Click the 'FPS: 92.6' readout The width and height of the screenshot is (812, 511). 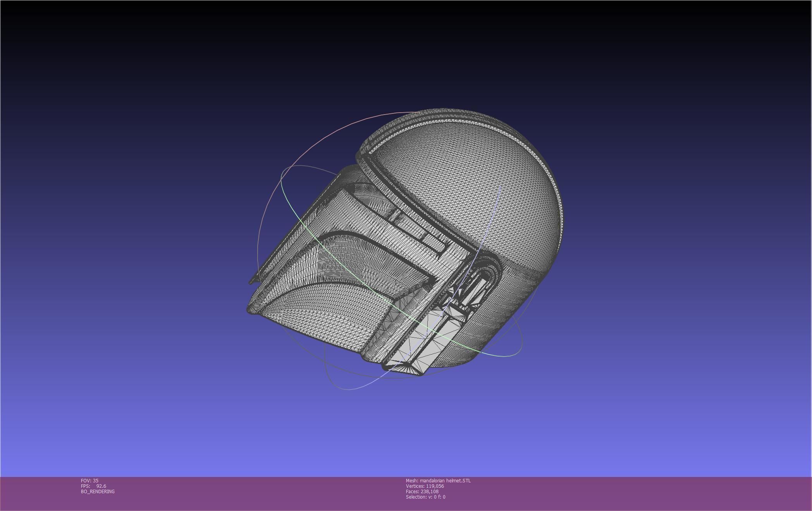click(x=93, y=486)
